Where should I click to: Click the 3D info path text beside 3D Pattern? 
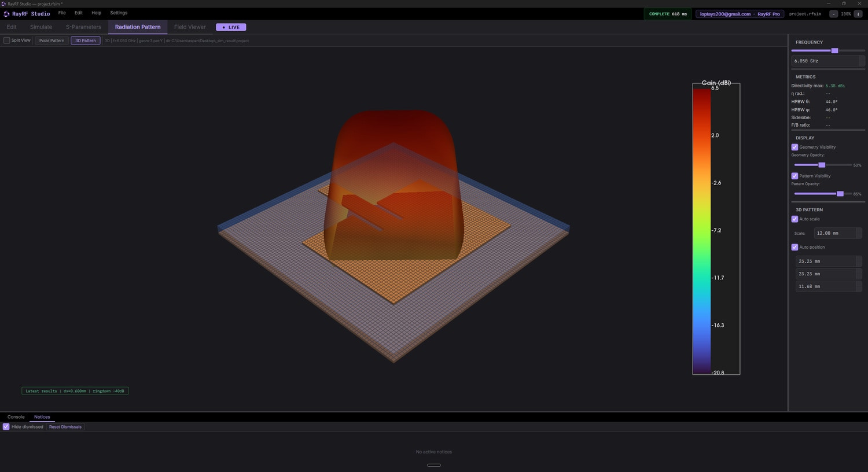coord(177,41)
